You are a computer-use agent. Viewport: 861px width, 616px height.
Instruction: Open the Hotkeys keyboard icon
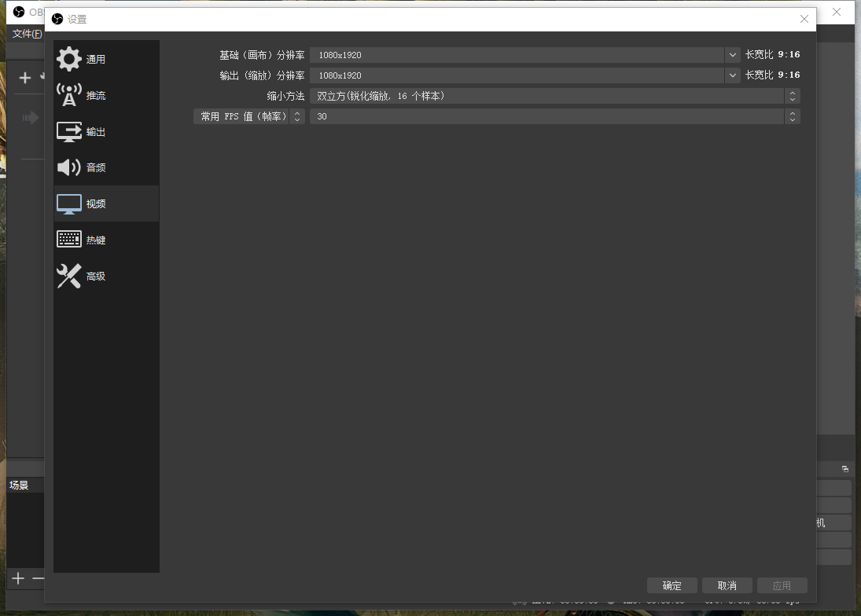click(69, 240)
